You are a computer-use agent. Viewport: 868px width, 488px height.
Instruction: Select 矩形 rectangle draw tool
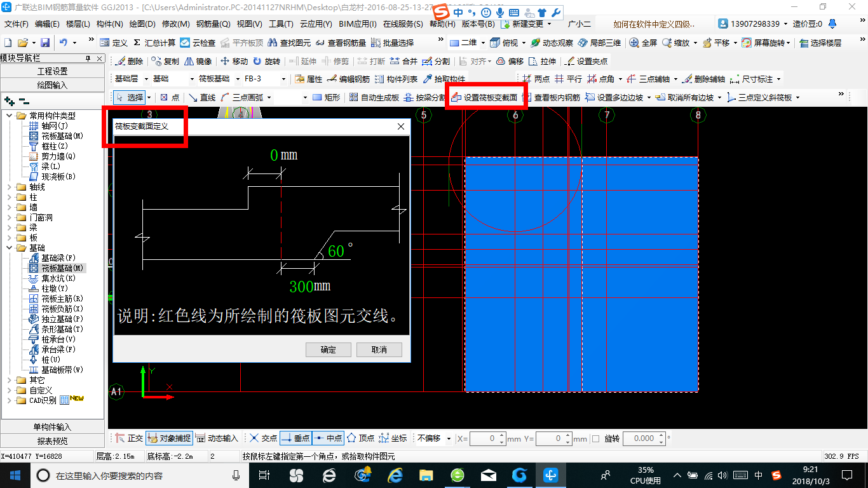pyautogui.click(x=327, y=97)
